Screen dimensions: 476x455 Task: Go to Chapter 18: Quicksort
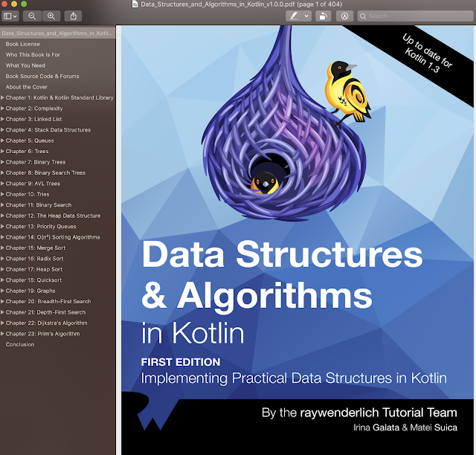(x=33, y=280)
